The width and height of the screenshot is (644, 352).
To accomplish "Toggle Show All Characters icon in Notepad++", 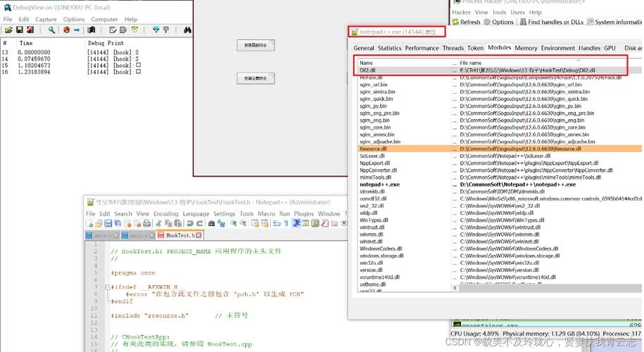I will coord(286,223).
